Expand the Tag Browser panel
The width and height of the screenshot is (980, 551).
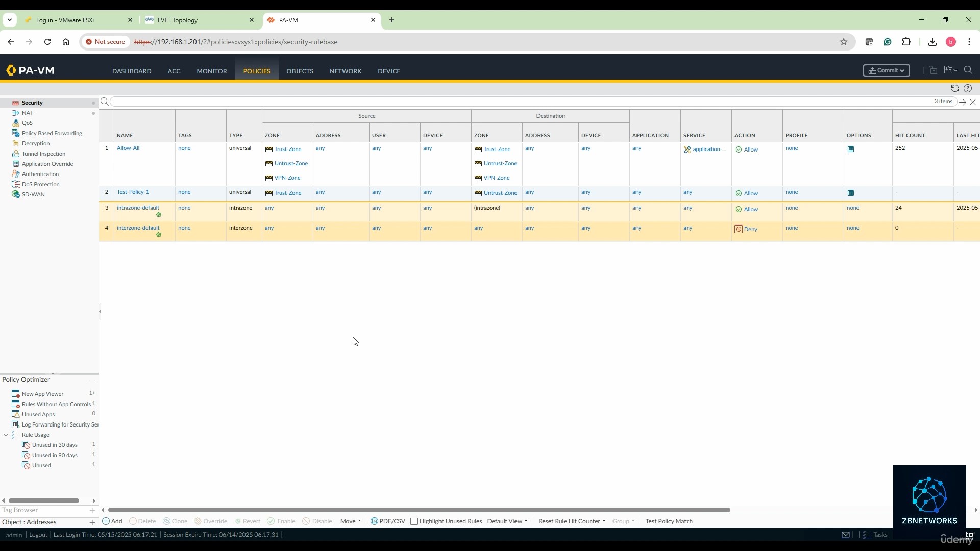tap(92, 510)
